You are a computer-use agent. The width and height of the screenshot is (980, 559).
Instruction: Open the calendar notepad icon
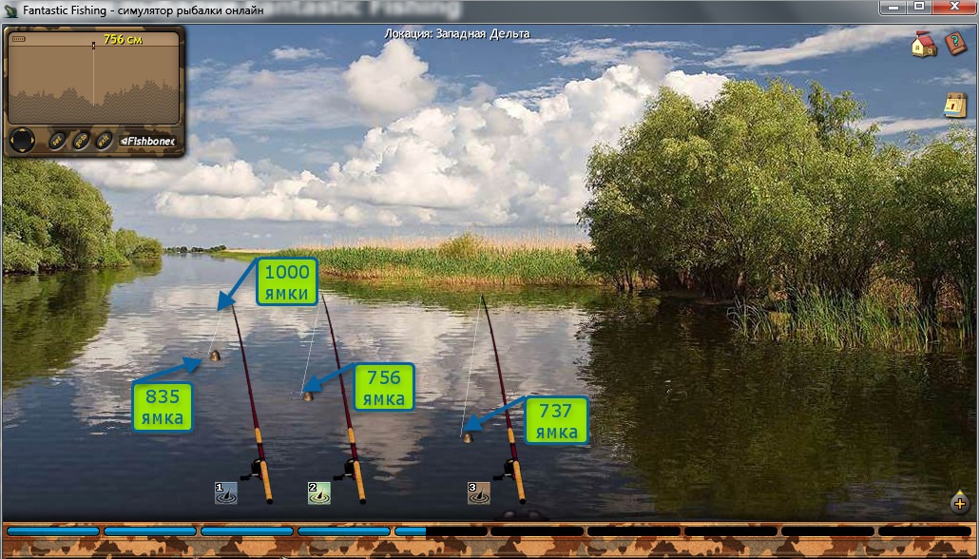(x=954, y=105)
